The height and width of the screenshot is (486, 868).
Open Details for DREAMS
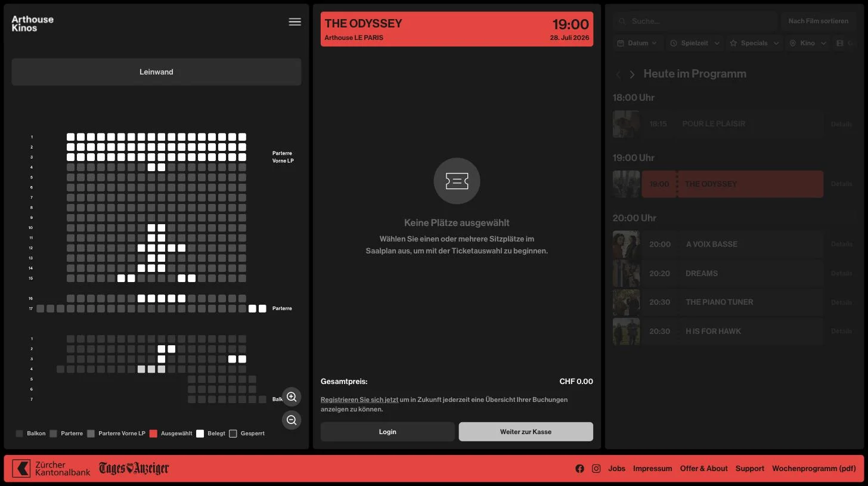point(841,274)
